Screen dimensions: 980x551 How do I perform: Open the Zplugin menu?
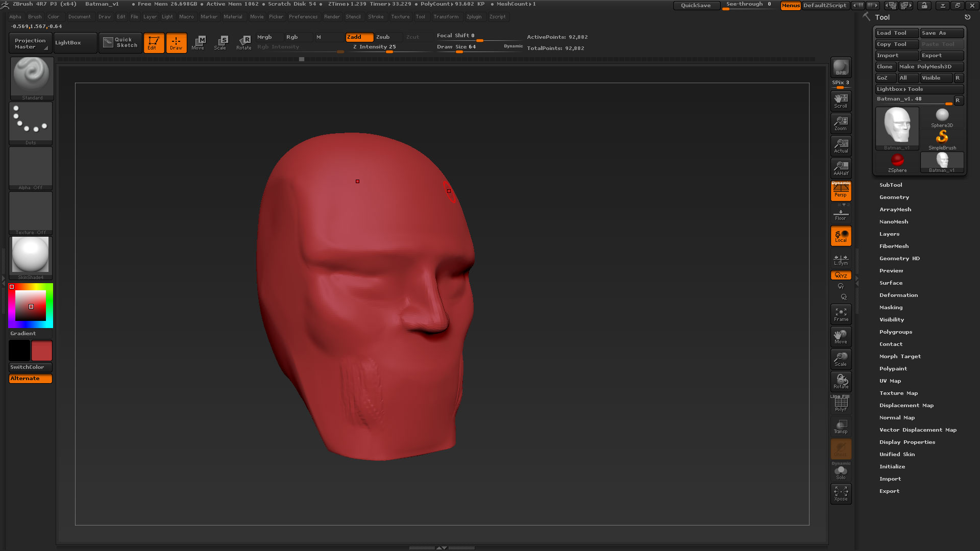pyautogui.click(x=474, y=17)
